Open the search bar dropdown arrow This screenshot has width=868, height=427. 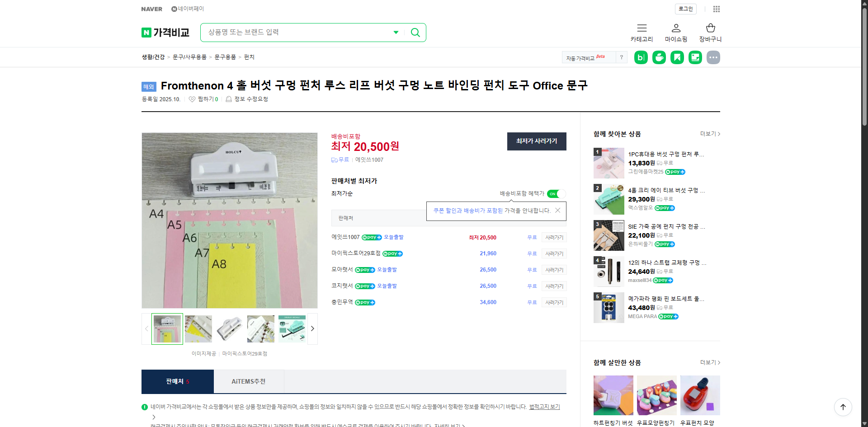click(x=396, y=32)
